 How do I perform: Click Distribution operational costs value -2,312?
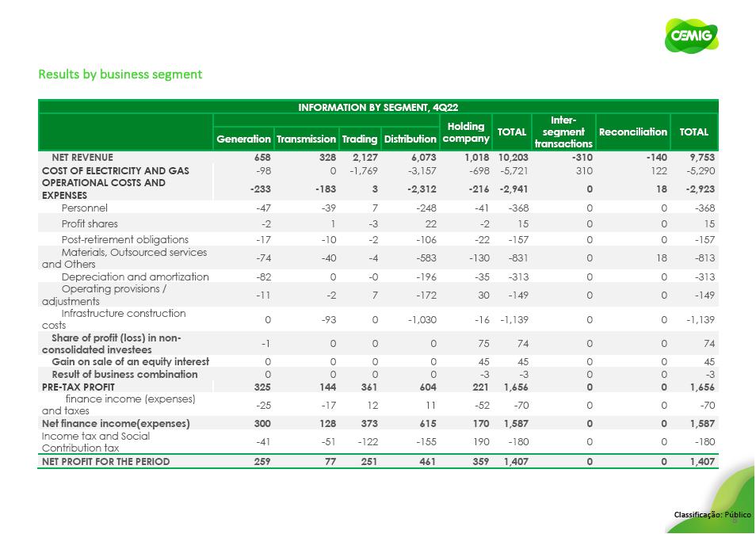422,189
